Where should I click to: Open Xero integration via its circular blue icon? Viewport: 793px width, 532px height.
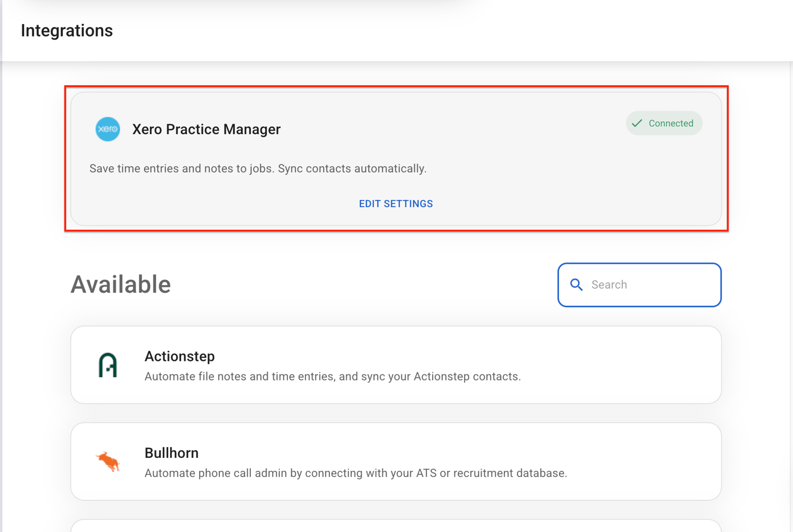tap(107, 129)
